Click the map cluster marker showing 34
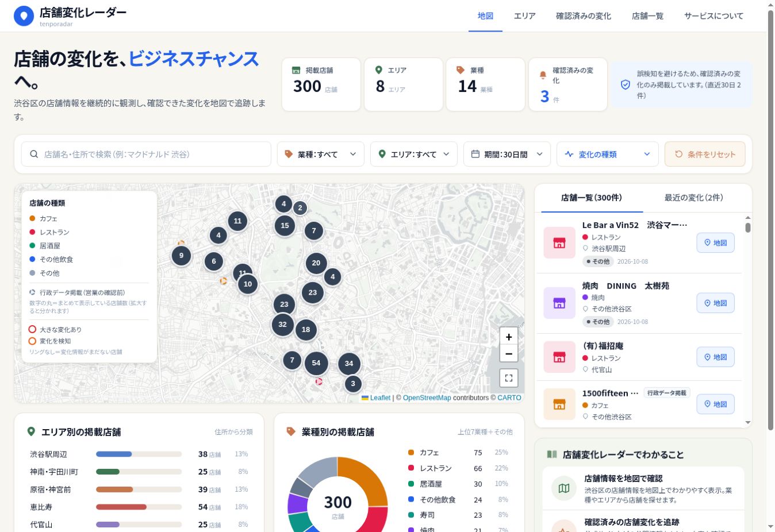The height and width of the screenshot is (532, 775). coord(349,364)
